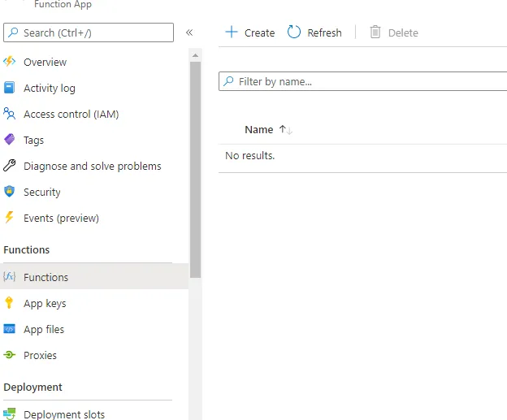
Task: Collapse the sidebar with the double chevron
Action: (x=189, y=32)
